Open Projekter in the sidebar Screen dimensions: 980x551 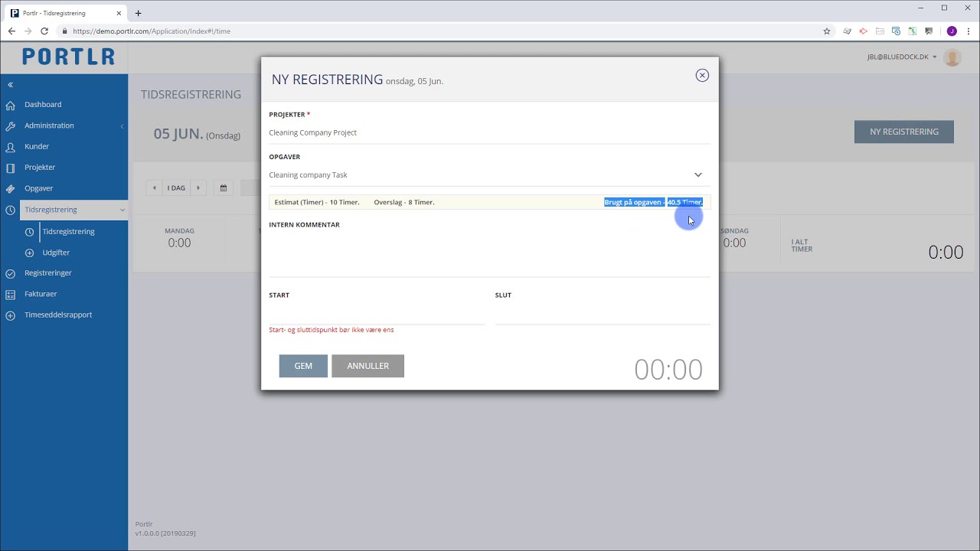40,168
